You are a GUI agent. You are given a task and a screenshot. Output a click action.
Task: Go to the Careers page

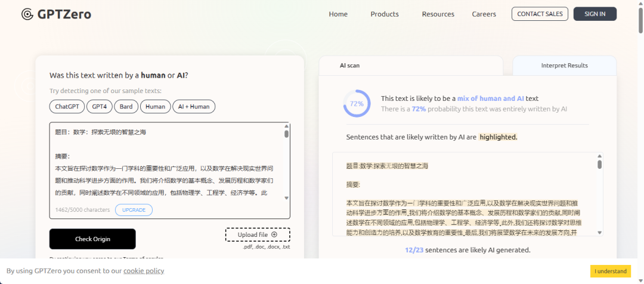tap(484, 14)
